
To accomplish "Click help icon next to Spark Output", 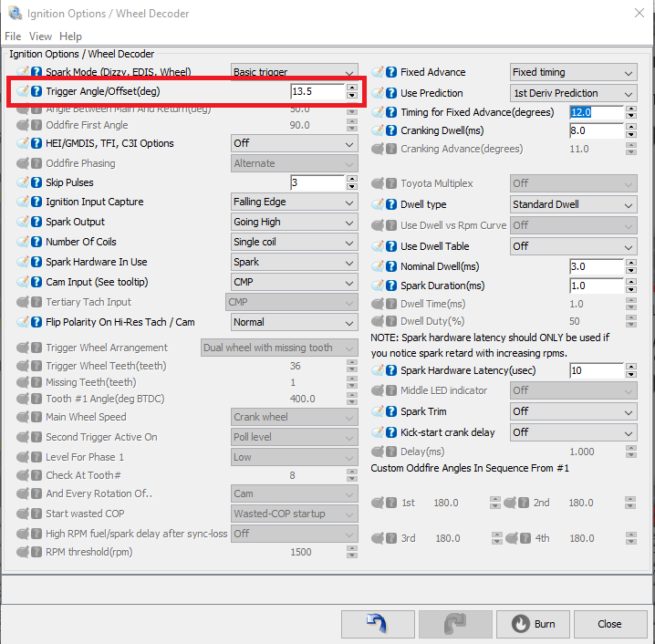I will click(36, 222).
